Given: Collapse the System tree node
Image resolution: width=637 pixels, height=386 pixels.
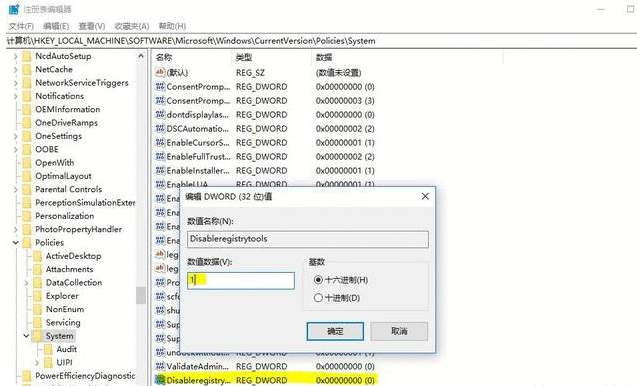Looking at the screenshot, I should [26, 336].
